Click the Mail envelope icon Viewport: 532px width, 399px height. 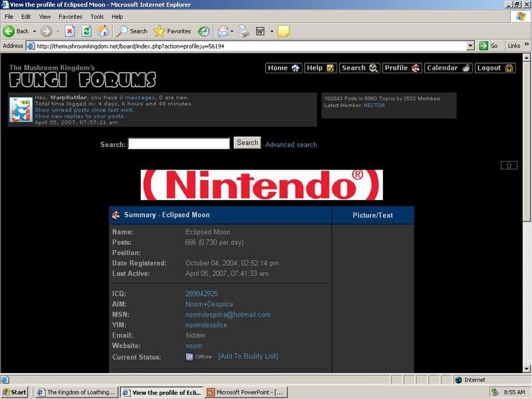point(223,31)
